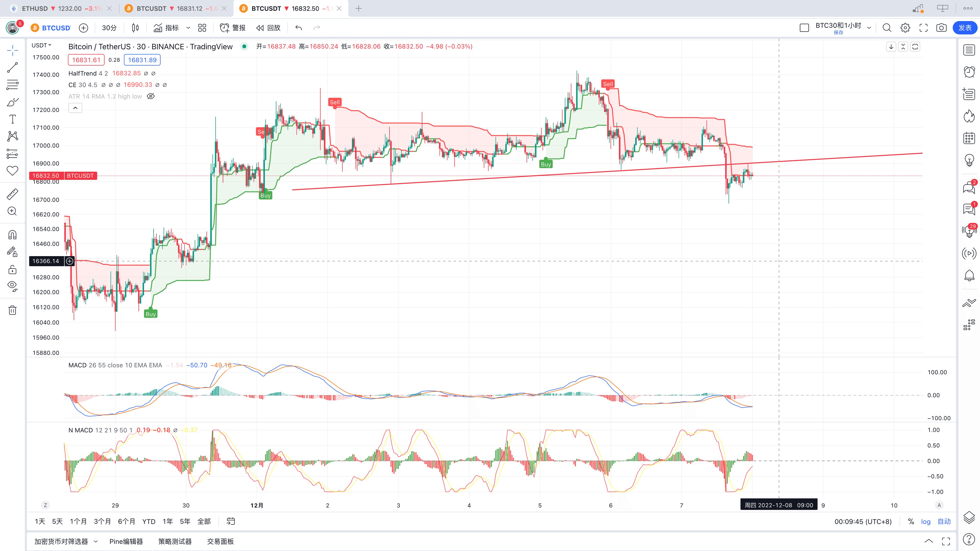The width and height of the screenshot is (980, 551).
Task: Select the 全部 date range
Action: 204,521
